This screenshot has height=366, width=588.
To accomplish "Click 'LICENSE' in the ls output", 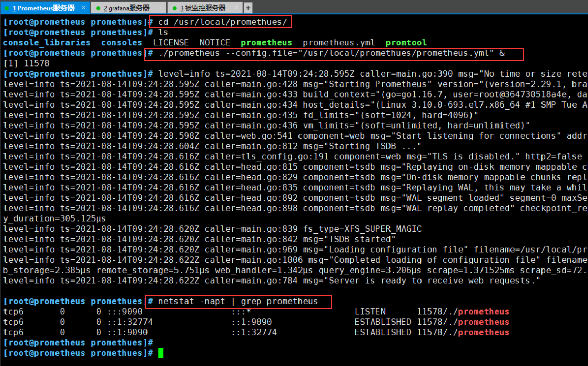I will pos(171,43).
